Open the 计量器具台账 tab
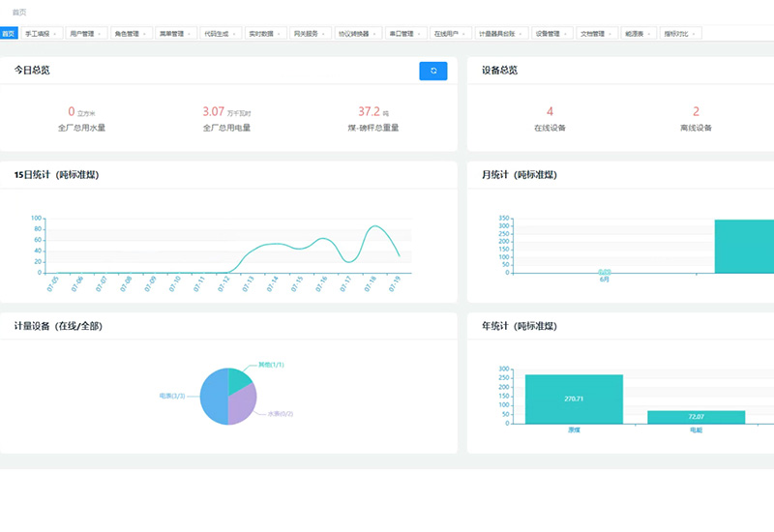774x532 pixels. click(x=497, y=34)
